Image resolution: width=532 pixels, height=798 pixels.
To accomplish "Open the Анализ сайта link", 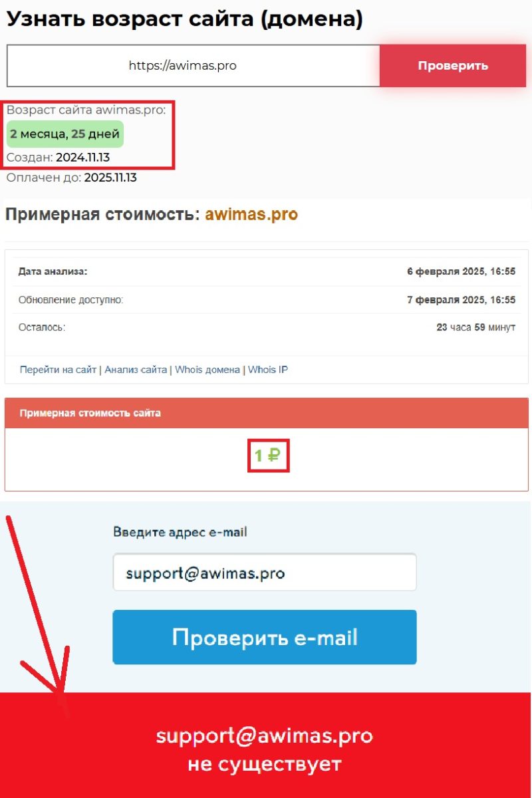I will (x=136, y=370).
